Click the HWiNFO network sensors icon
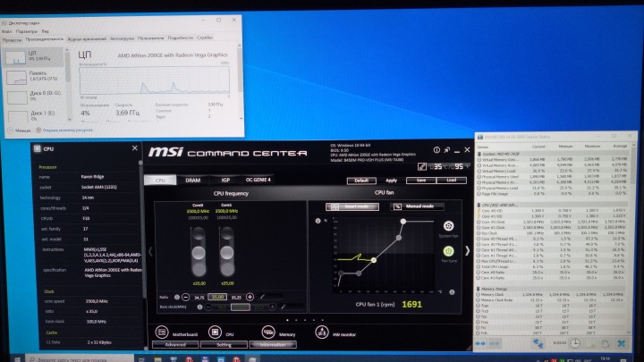The image size is (644, 362). [x=538, y=343]
